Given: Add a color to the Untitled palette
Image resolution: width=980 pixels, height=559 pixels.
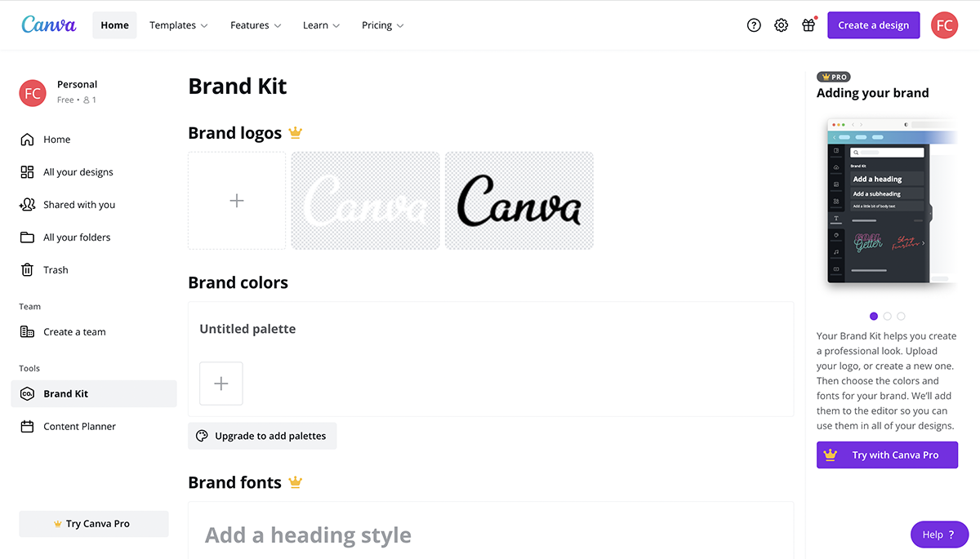Looking at the screenshot, I should [x=220, y=384].
